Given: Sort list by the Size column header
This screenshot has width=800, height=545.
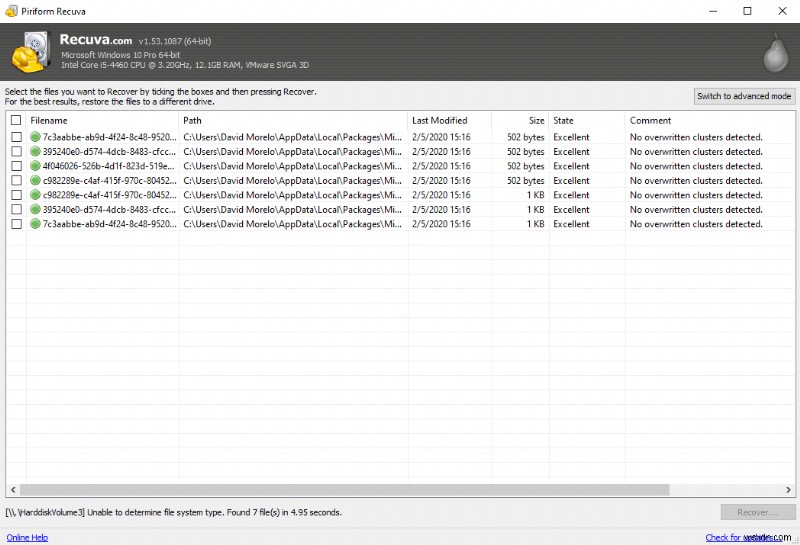Looking at the screenshot, I should pyautogui.click(x=520, y=120).
